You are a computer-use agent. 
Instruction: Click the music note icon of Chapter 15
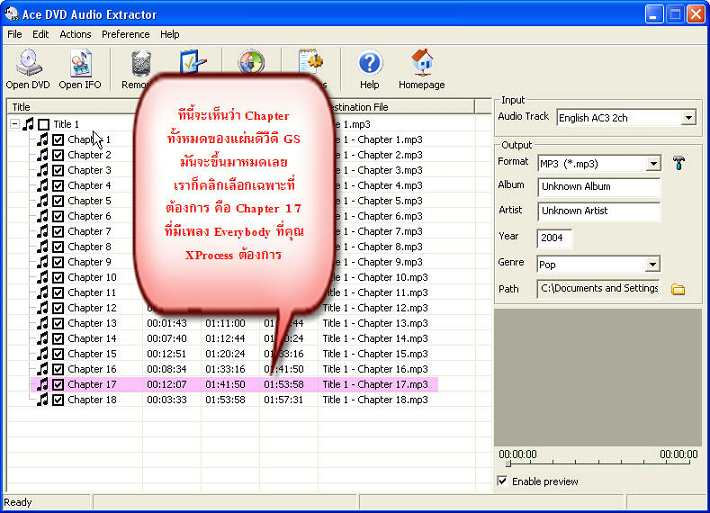(43, 354)
